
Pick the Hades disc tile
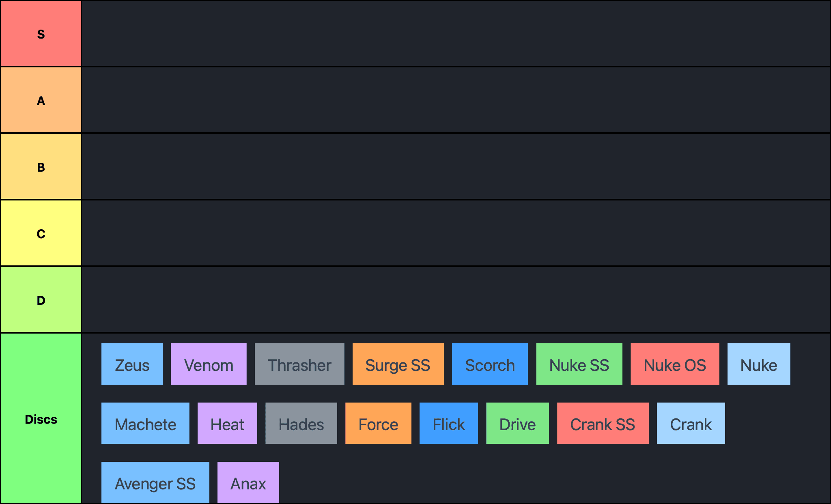coord(301,423)
